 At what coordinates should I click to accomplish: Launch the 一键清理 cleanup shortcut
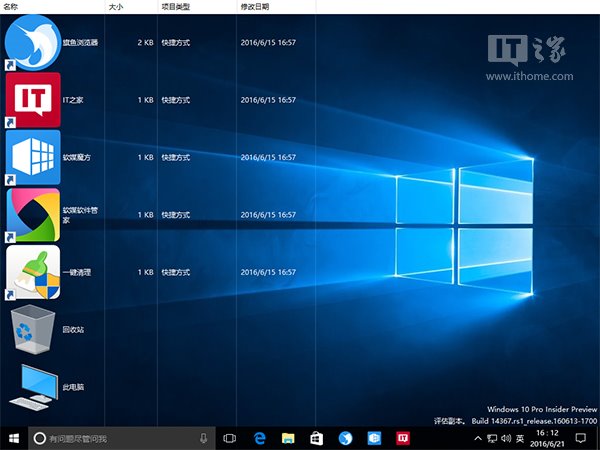tap(33, 271)
